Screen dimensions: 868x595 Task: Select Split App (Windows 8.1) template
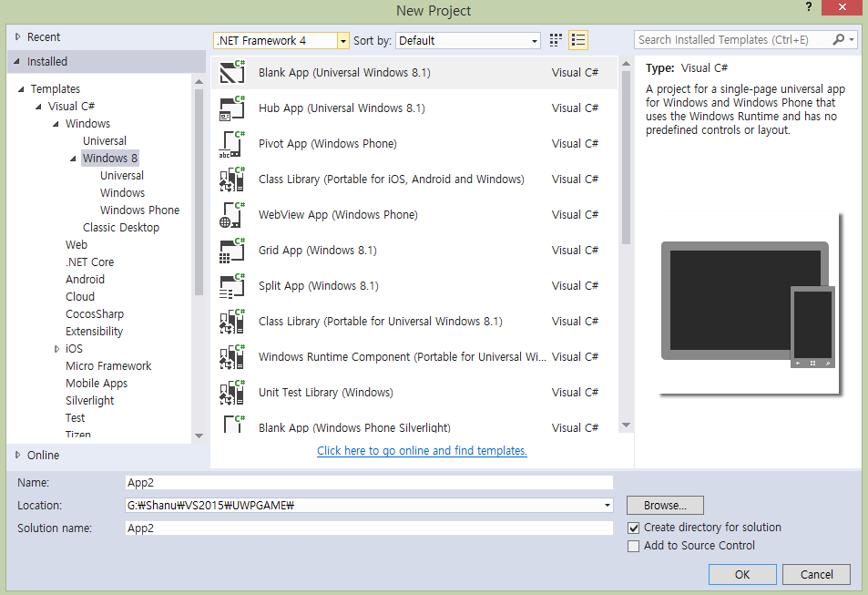(414, 286)
